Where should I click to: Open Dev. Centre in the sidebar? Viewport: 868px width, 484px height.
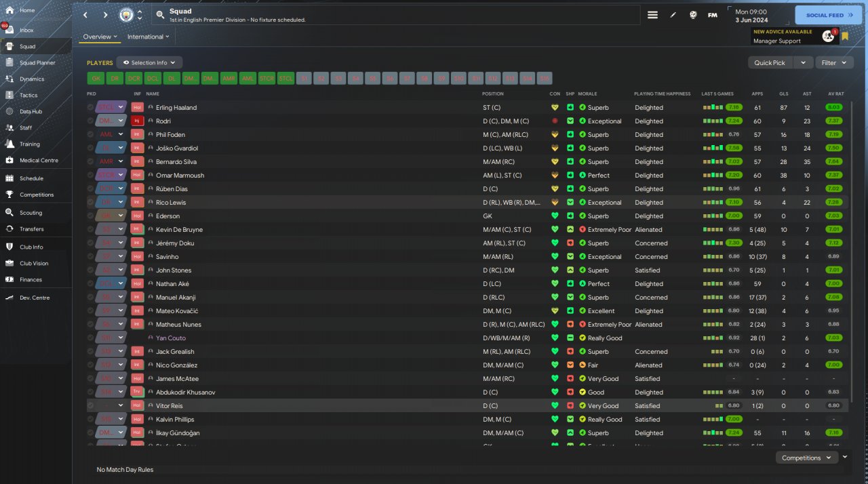click(x=34, y=298)
